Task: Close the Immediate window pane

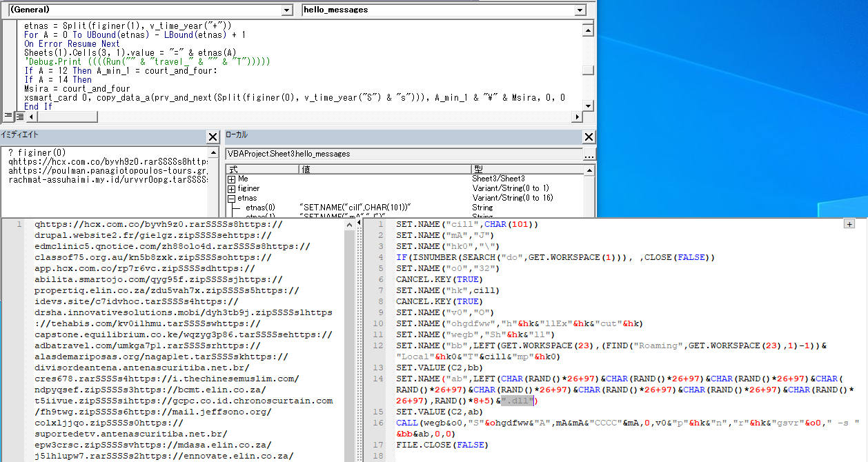Action: [213, 137]
